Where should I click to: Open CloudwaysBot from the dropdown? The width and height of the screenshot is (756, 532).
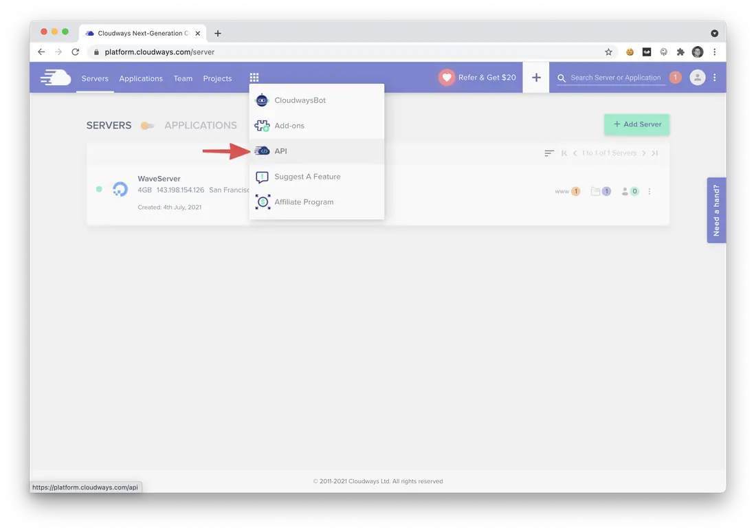317,100
